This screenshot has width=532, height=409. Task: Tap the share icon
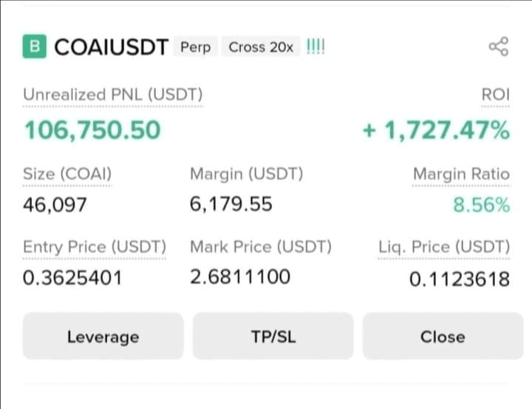[x=499, y=47]
